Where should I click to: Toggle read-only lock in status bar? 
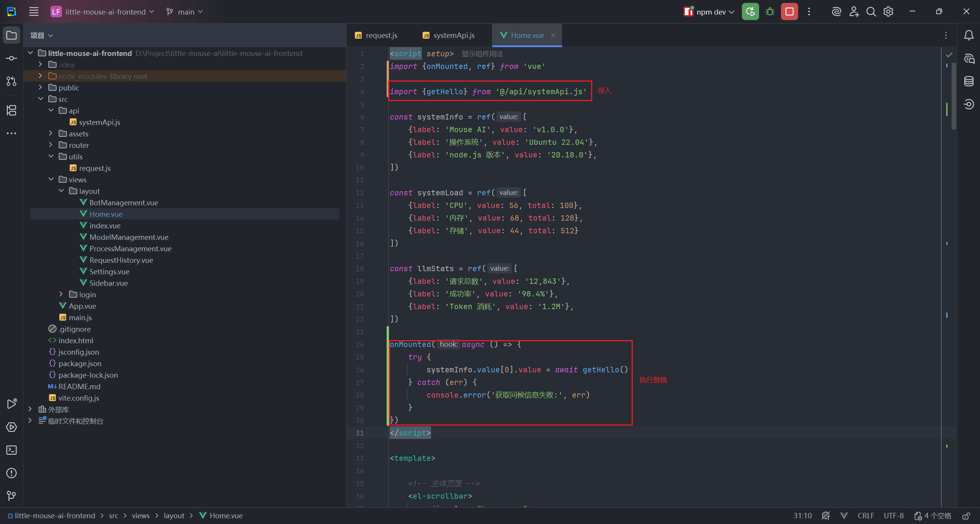coord(966,516)
